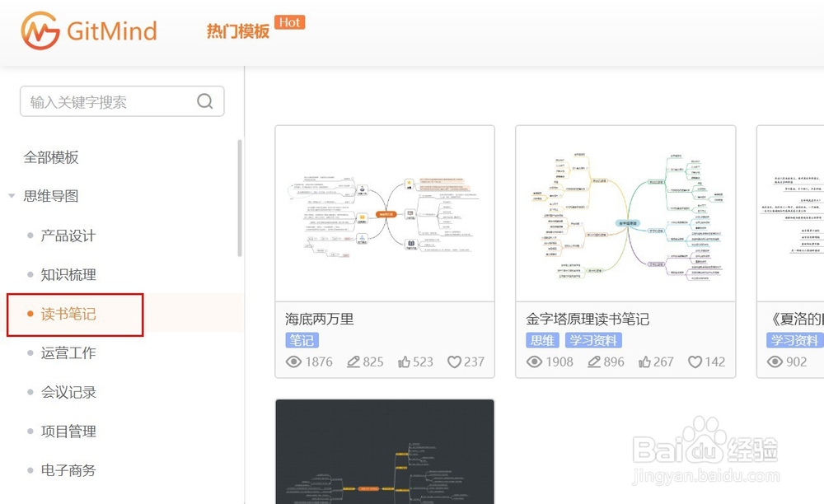Like 海底两万里 with thumbs-up icon
The height and width of the screenshot is (504, 824).
(x=404, y=362)
